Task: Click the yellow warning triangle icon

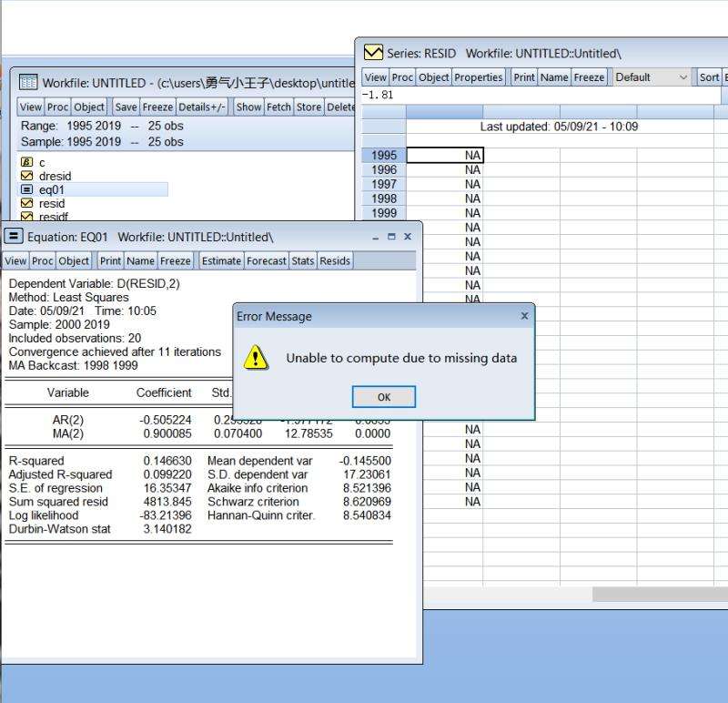Action: (256, 357)
